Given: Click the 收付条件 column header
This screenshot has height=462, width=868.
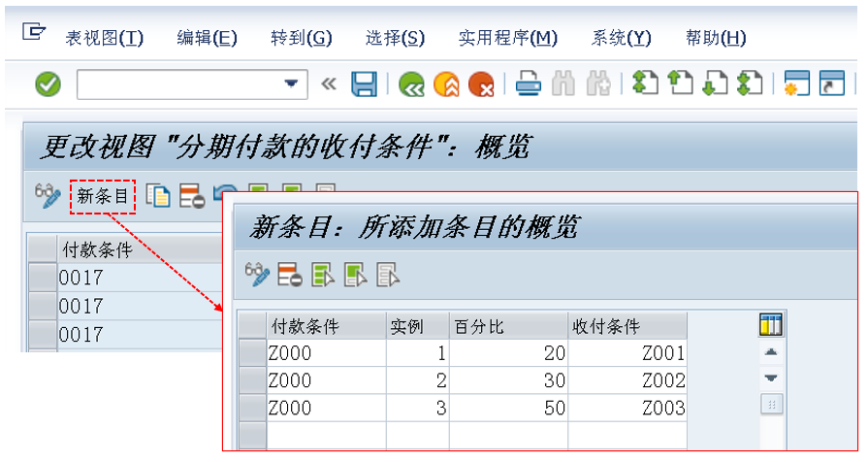Looking at the screenshot, I should (x=627, y=326).
